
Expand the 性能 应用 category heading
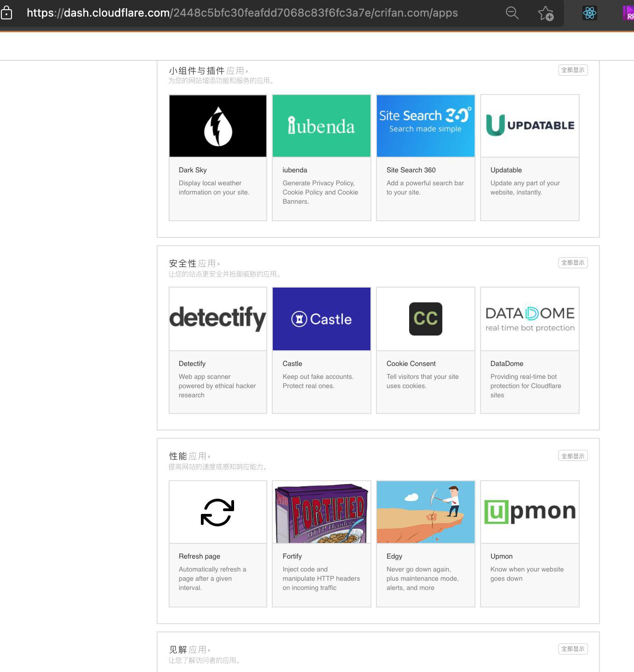click(189, 456)
